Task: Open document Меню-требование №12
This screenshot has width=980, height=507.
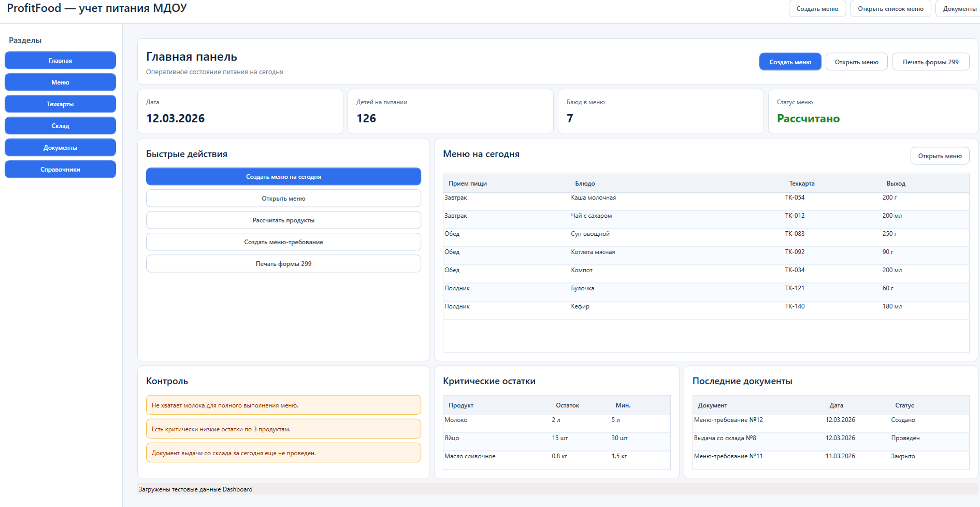Action: coord(728,420)
